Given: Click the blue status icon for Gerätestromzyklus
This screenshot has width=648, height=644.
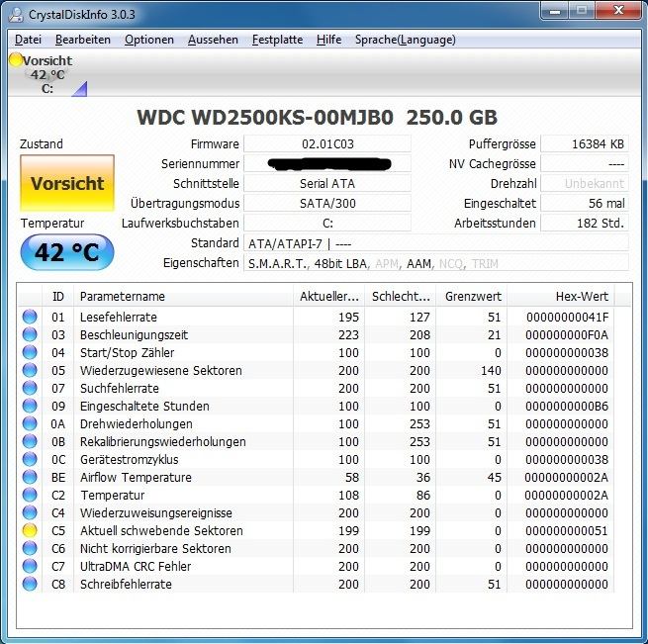Looking at the screenshot, I should pyautogui.click(x=30, y=459).
